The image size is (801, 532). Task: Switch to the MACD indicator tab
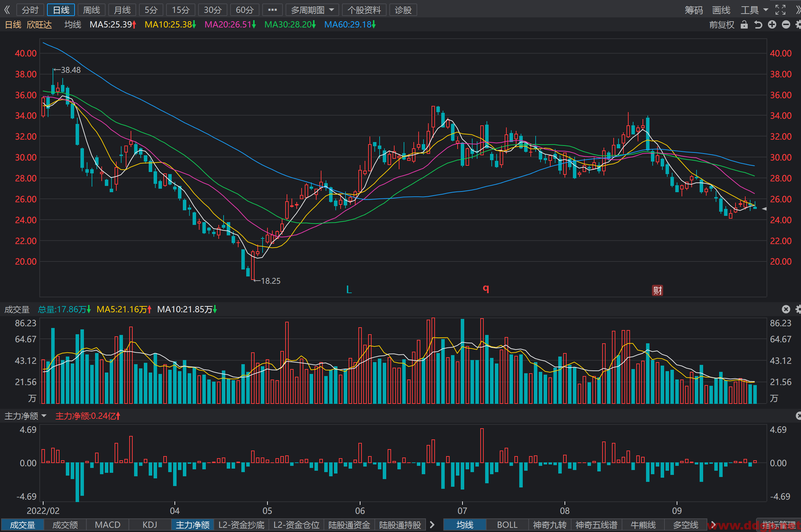coord(108,525)
